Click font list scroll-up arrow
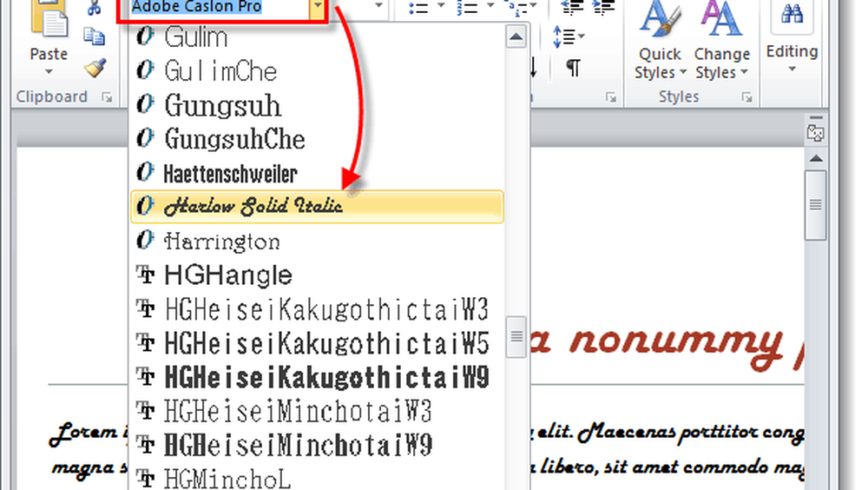Screen dimensions: 868x490 (516, 37)
